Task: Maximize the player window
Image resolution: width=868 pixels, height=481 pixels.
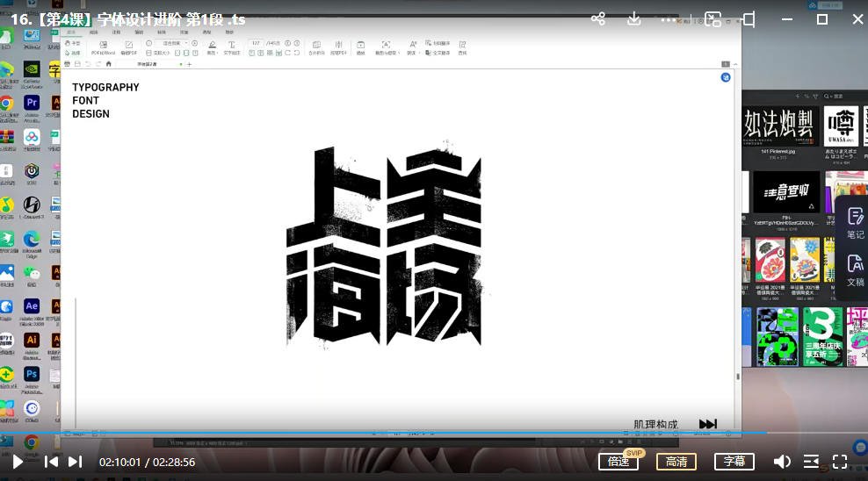Action: click(x=822, y=19)
